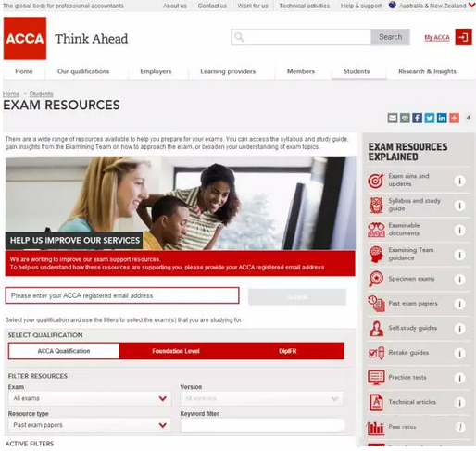Show info for Syllabus and study guide
Screen dimensions: 476x451
point(459,206)
